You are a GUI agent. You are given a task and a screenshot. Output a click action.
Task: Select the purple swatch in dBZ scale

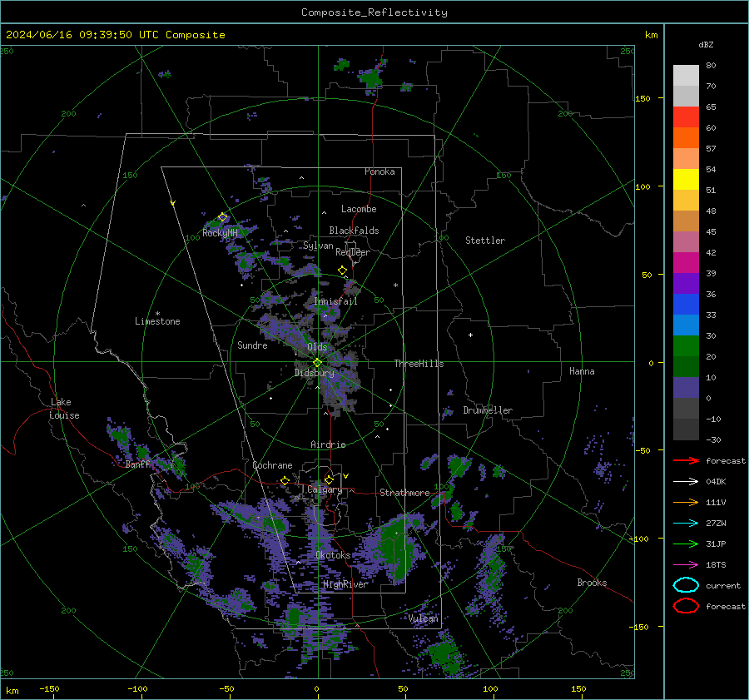(686, 284)
